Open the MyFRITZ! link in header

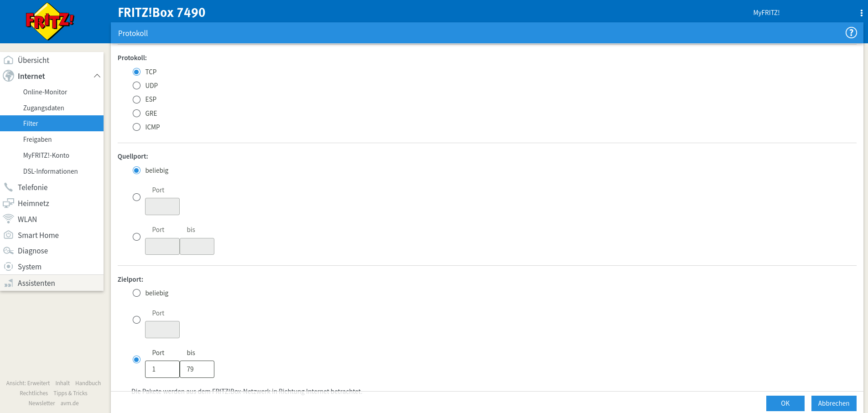(766, 13)
